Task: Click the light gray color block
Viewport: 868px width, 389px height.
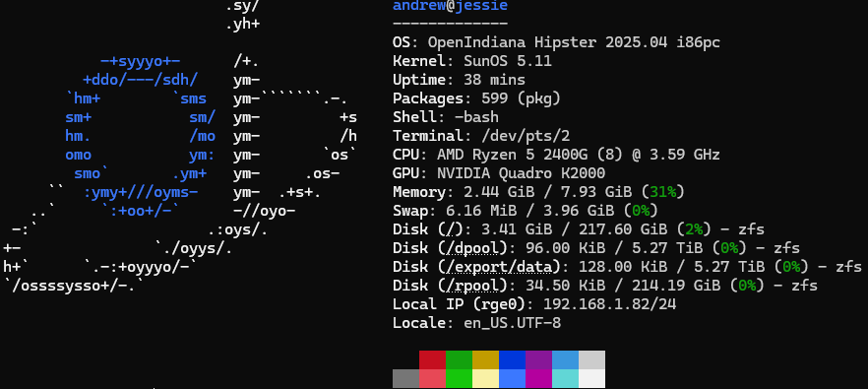Action: (x=591, y=359)
